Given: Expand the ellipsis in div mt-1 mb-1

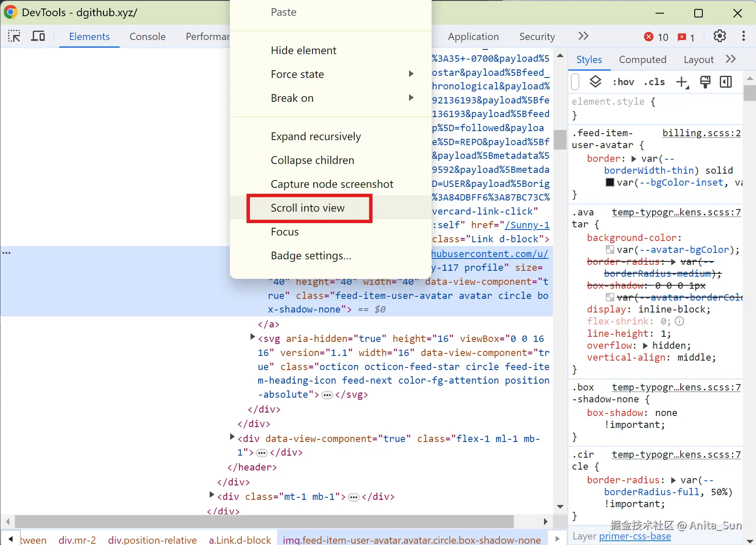Looking at the screenshot, I should click(354, 497).
